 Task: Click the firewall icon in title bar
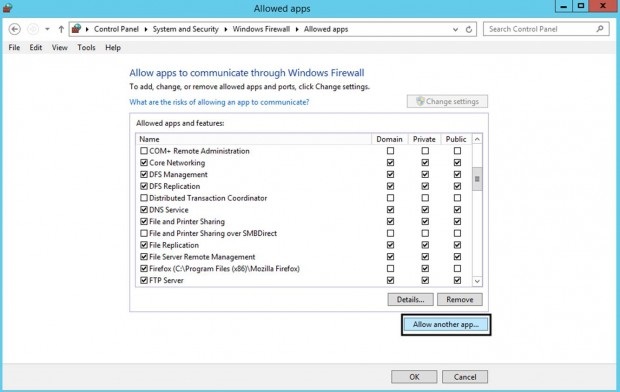(8, 8)
